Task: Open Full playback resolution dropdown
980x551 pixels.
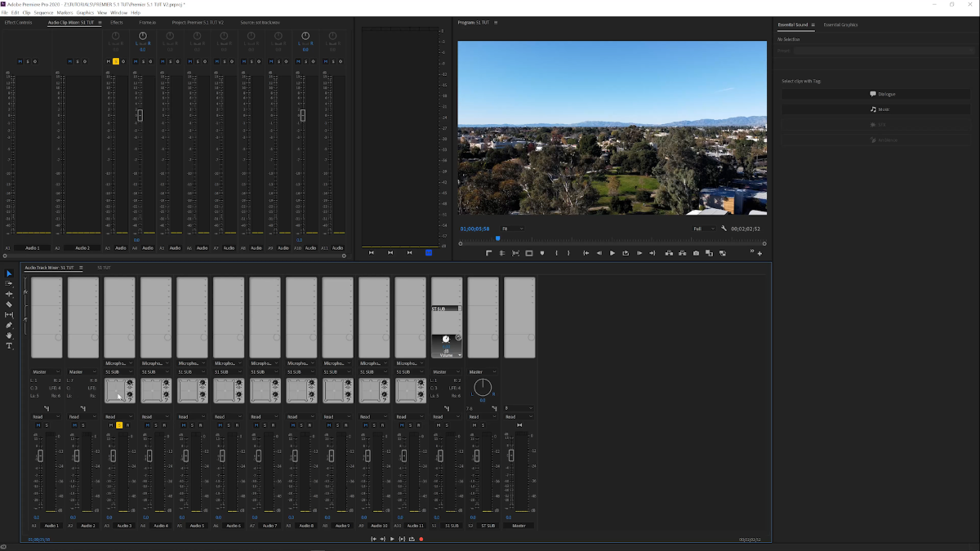Action: click(704, 229)
